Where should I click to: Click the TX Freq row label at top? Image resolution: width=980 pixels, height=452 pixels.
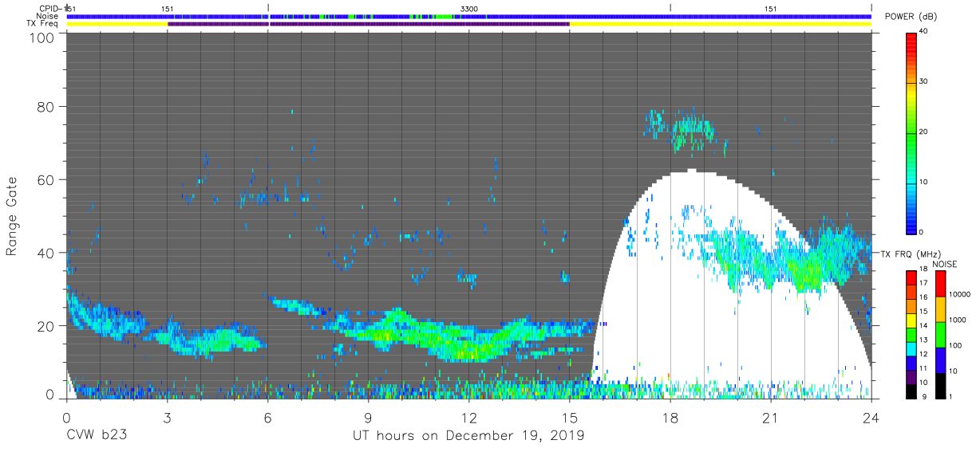tap(43, 24)
